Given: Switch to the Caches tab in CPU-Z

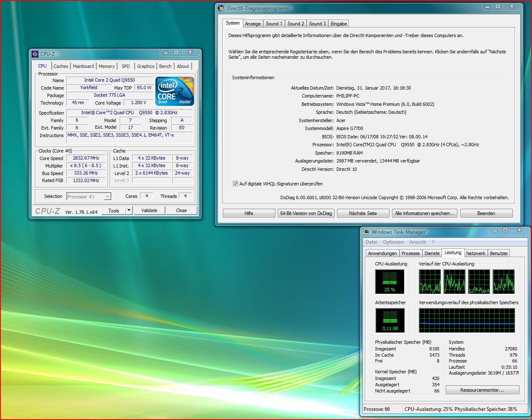Looking at the screenshot, I should tap(61, 66).
